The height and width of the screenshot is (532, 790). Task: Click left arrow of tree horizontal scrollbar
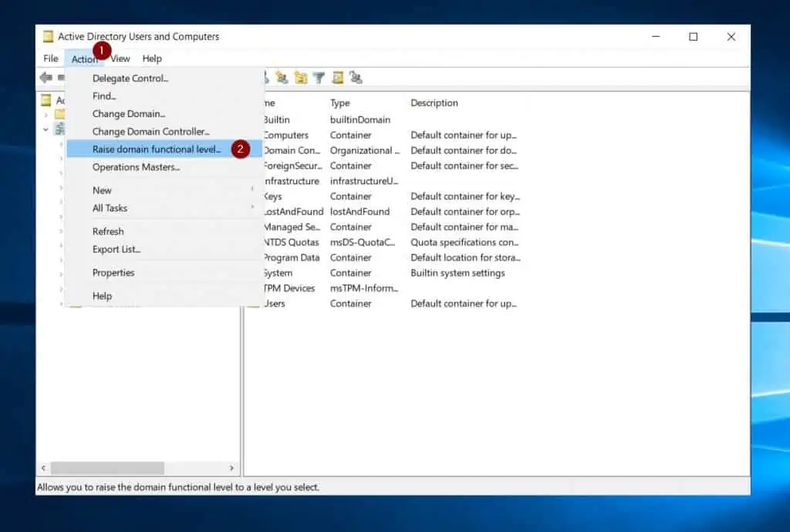coord(44,468)
